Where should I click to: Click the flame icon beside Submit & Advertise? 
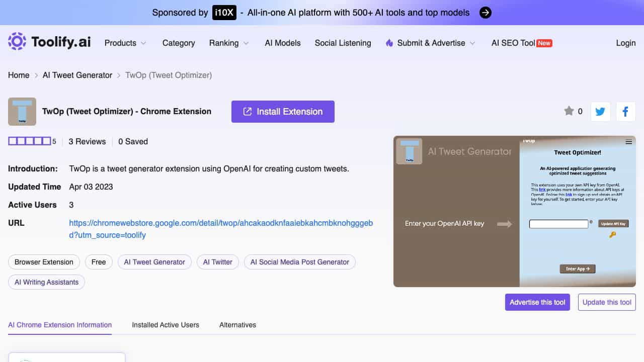(389, 43)
